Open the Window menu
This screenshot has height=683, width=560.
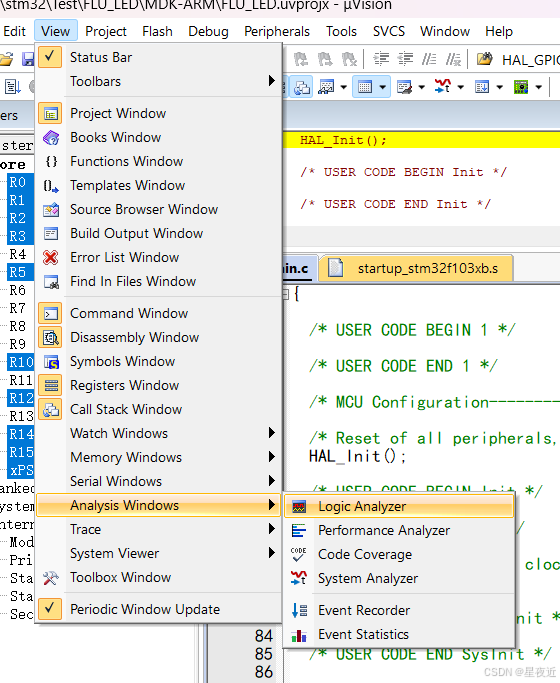[x=445, y=31]
